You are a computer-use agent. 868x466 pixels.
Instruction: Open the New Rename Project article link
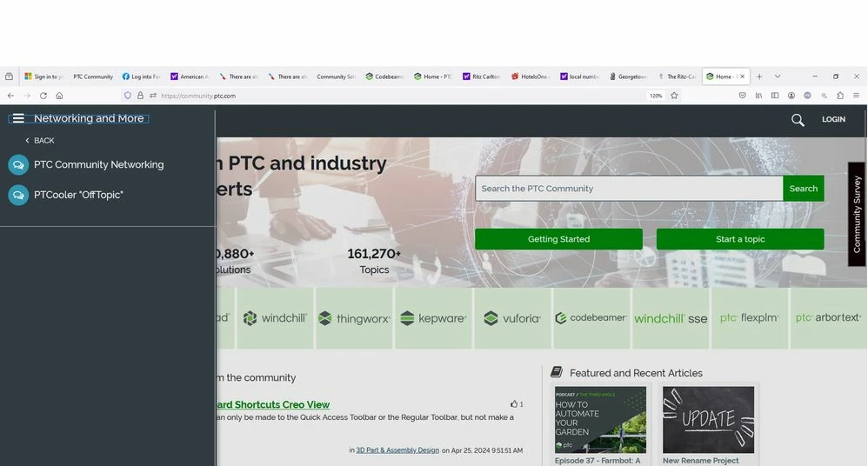tap(700, 461)
